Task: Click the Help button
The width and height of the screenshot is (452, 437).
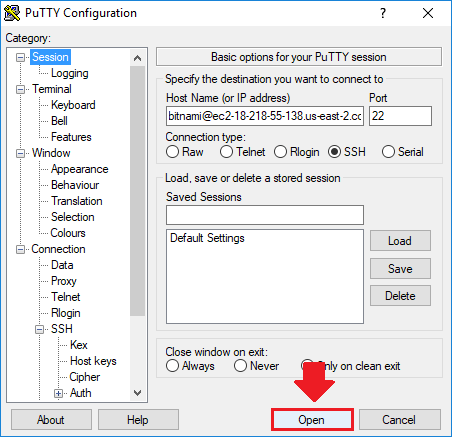Action: point(138,420)
